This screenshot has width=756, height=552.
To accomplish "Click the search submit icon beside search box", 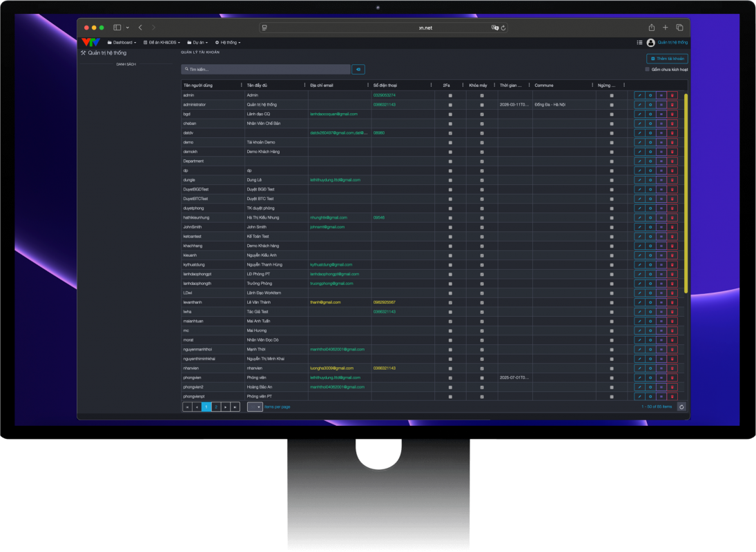I will 358,70.
